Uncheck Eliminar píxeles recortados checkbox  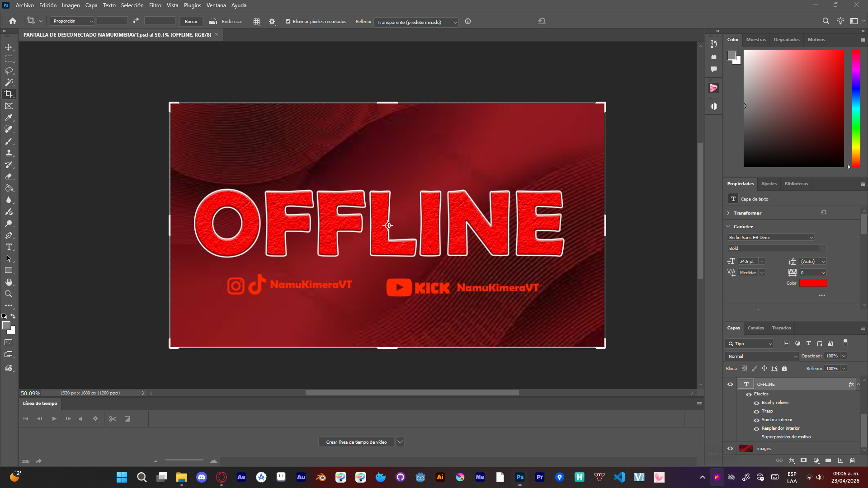(x=288, y=21)
